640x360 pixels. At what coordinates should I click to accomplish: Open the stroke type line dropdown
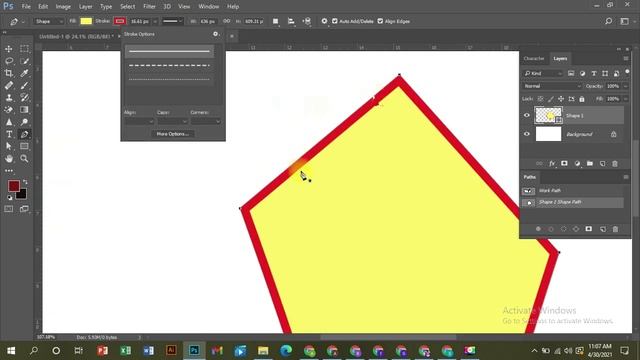pos(172,21)
